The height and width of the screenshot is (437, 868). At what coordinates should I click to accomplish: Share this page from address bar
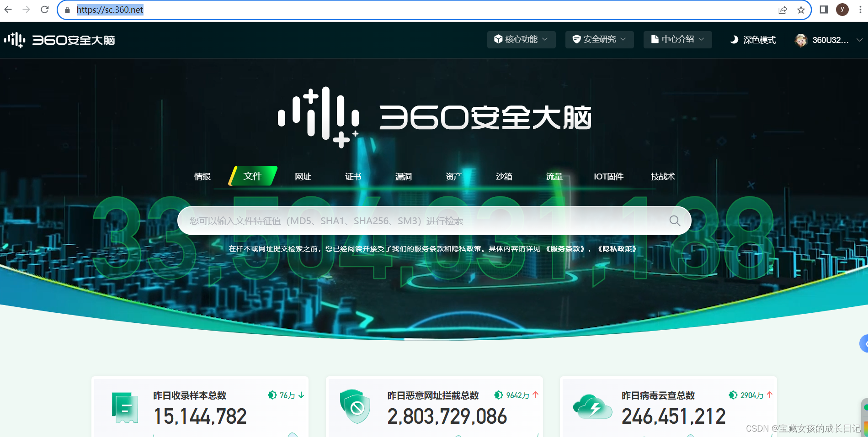click(783, 10)
